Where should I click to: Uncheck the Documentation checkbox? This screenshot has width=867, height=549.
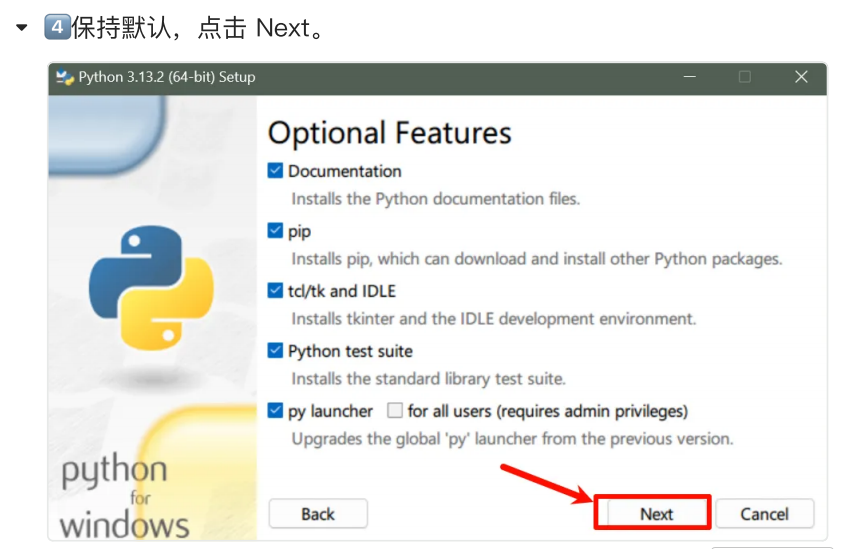click(x=275, y=170)
